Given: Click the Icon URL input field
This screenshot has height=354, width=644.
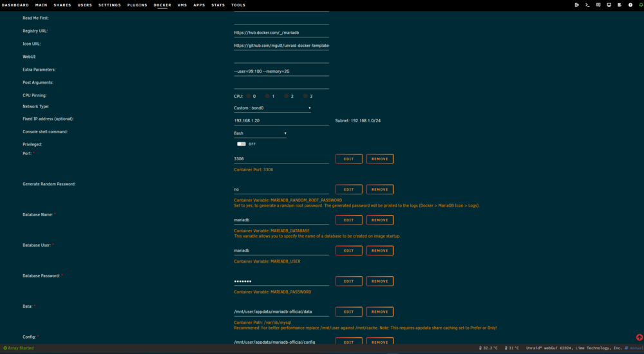Looking at the screenshot, I should [x=281, y=46].
